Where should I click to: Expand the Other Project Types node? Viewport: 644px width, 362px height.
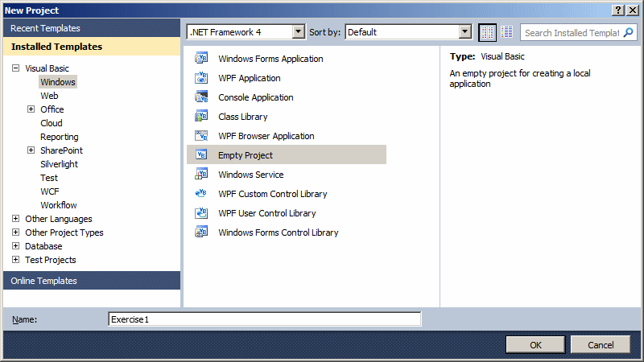15,232
